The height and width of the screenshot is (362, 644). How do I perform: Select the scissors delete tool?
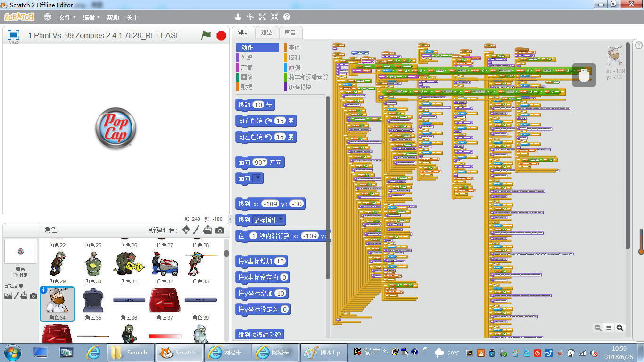point(250,17)
